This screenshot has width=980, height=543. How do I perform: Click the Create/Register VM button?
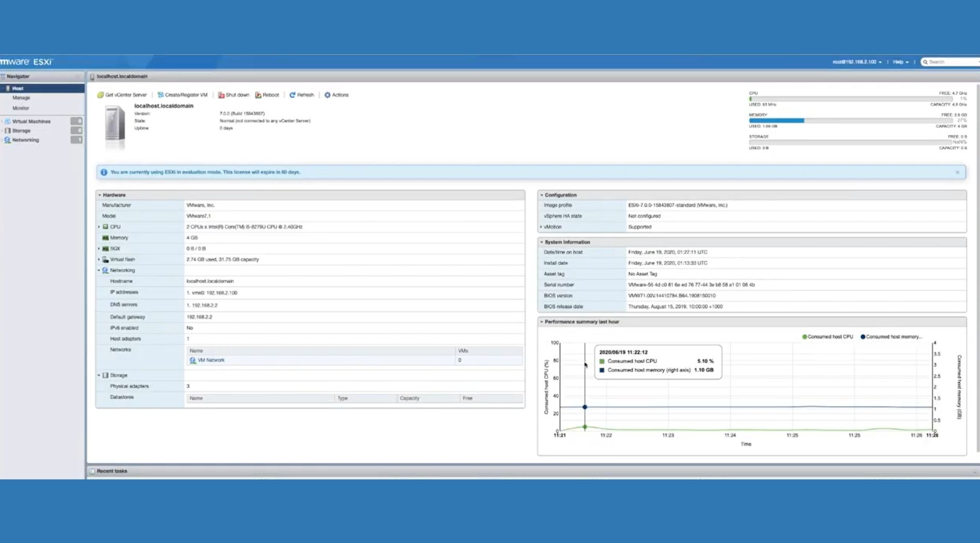[182, 95]
